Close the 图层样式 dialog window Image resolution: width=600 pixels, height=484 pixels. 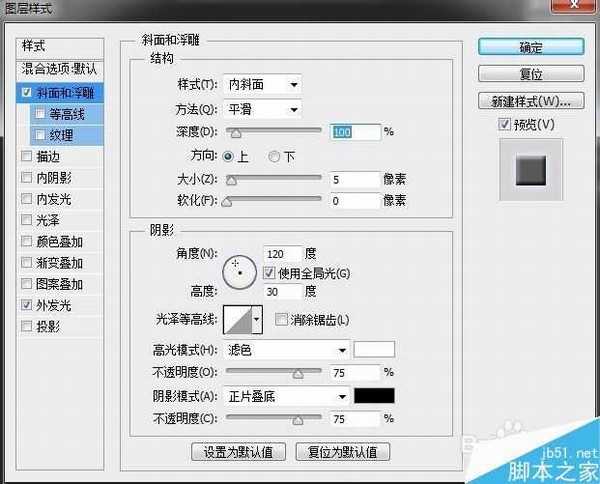(584, 11)
